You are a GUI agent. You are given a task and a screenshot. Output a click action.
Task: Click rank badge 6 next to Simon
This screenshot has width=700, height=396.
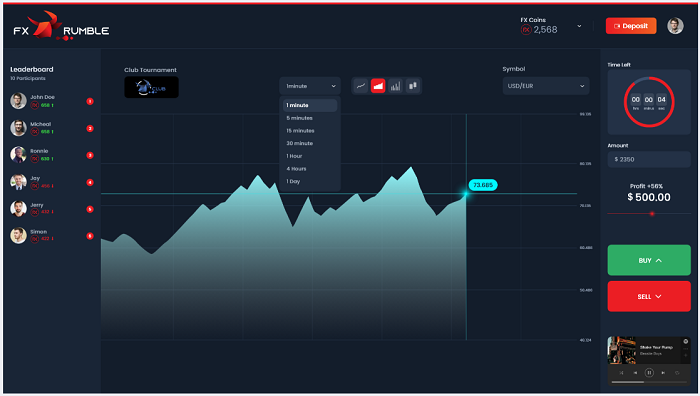90,236
